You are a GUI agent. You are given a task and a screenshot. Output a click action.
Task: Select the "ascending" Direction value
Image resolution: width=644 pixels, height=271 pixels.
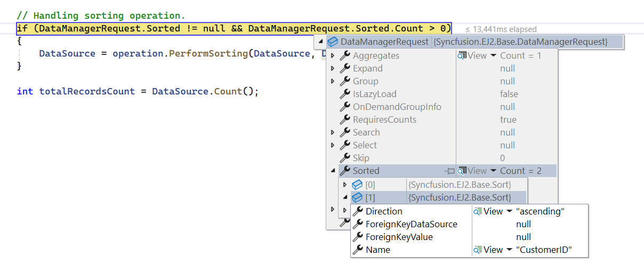pyautogui.click(x=540, y=211)
